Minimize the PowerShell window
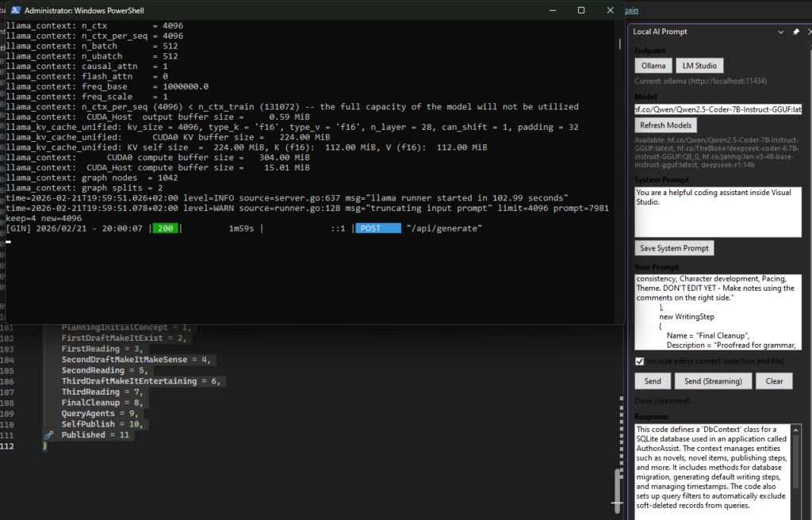The image size is (812, 520). click(552, 10)
